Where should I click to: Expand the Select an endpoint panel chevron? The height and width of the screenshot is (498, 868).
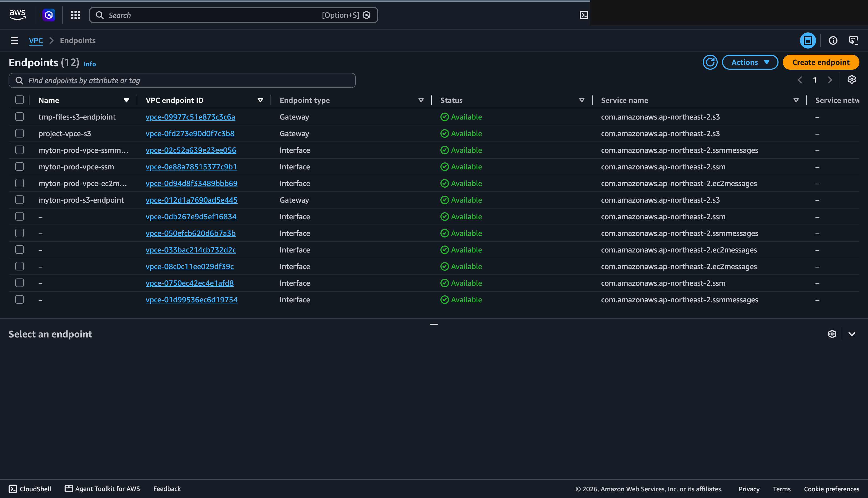(x=852, y=334)
